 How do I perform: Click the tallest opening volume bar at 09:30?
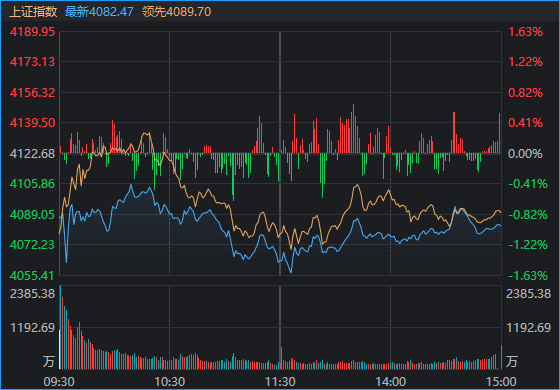(60, 327)
